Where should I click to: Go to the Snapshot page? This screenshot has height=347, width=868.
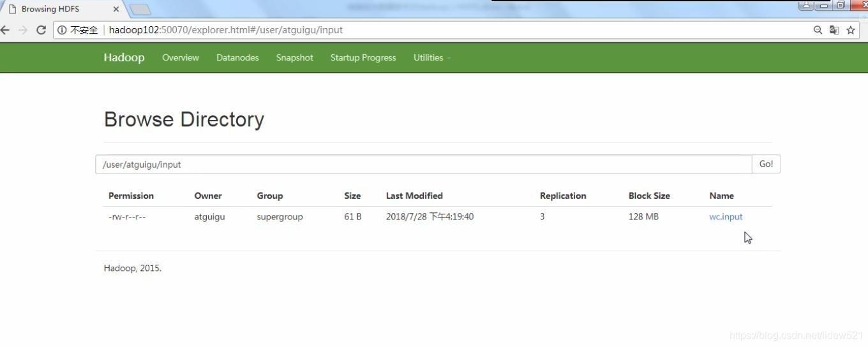pyautogui.click(x=295, y=57)
